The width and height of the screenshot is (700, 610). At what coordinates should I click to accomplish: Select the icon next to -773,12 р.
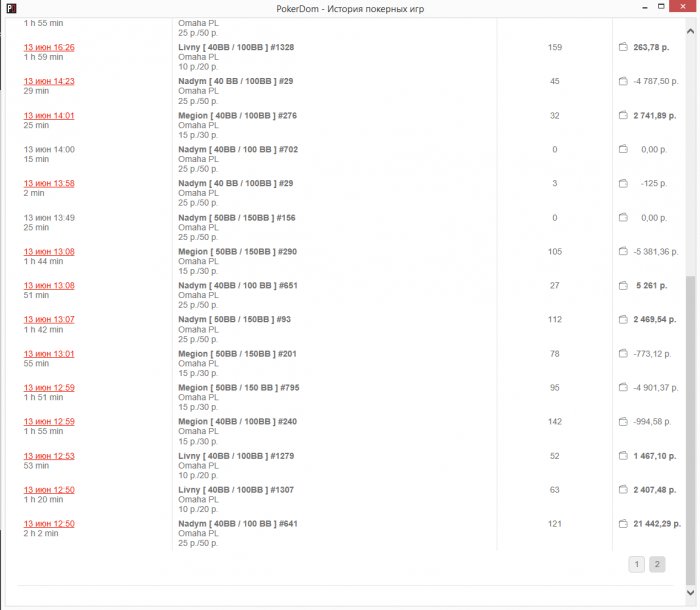(x=622, y=353)
